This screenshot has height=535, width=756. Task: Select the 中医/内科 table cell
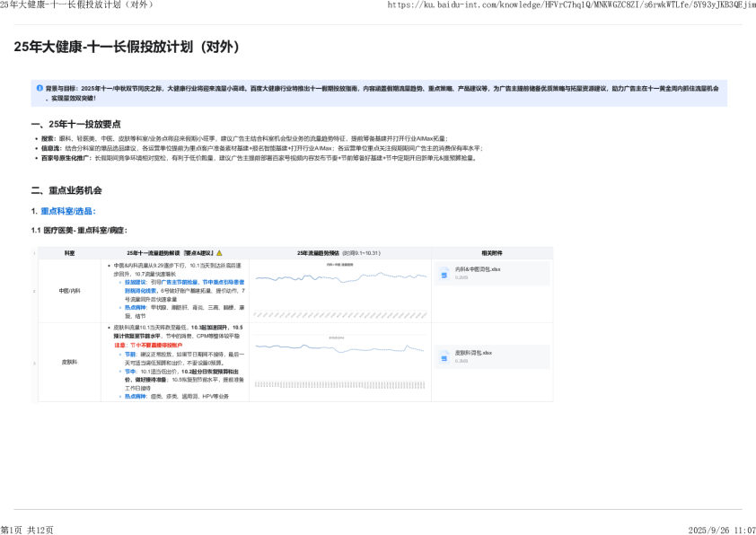[x=69, y=291]
